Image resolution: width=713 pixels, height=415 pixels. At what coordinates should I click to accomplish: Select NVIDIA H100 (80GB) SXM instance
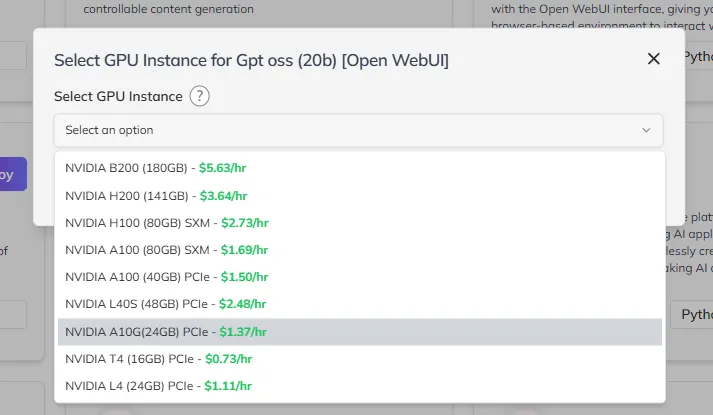360,223
